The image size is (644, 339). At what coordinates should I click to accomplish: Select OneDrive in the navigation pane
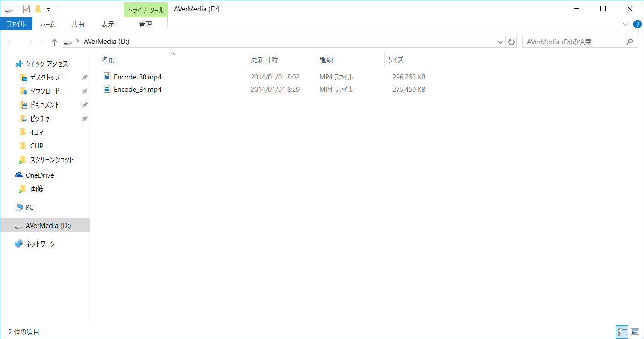(x=39, y=175)
